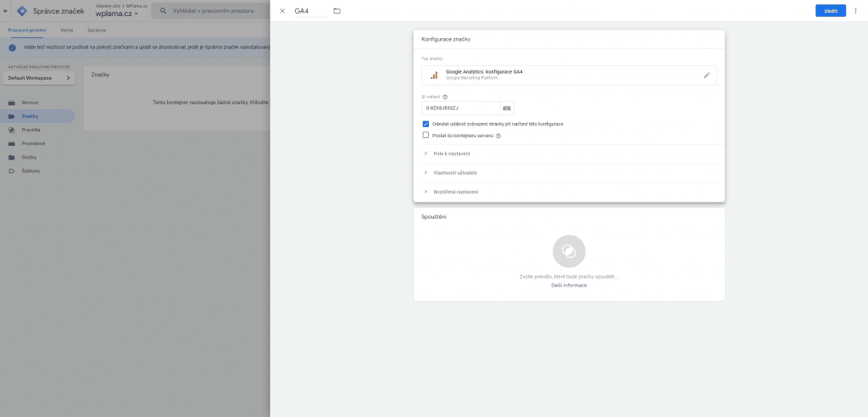Expand Pole k nastavení section
This screenshot has width=868, height=417.
coord(569,153)
